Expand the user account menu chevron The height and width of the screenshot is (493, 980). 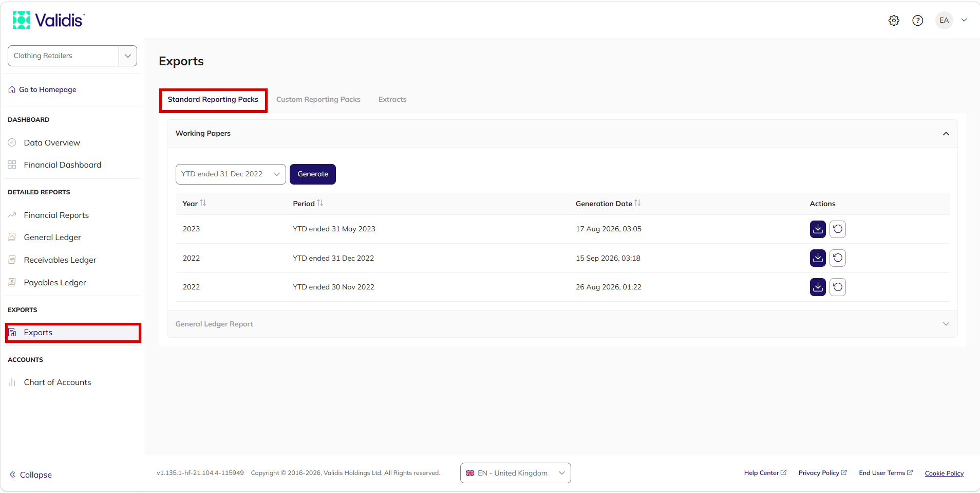click(x=964, y=21)
